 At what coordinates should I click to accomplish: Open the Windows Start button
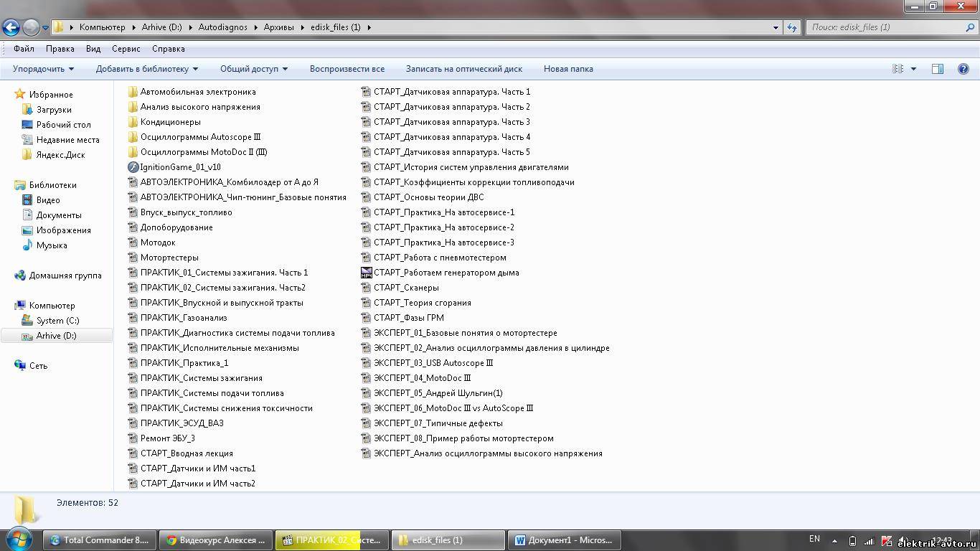pos(19,540)
